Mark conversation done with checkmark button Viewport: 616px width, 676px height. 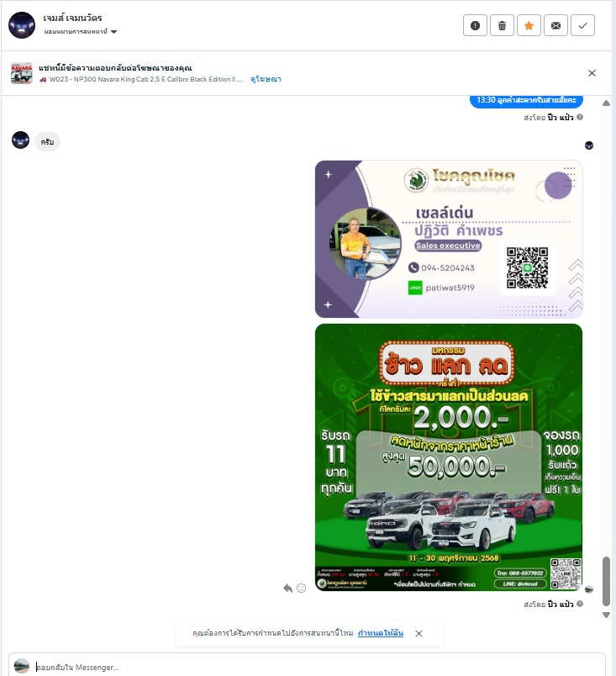click(x=582, y=25)
